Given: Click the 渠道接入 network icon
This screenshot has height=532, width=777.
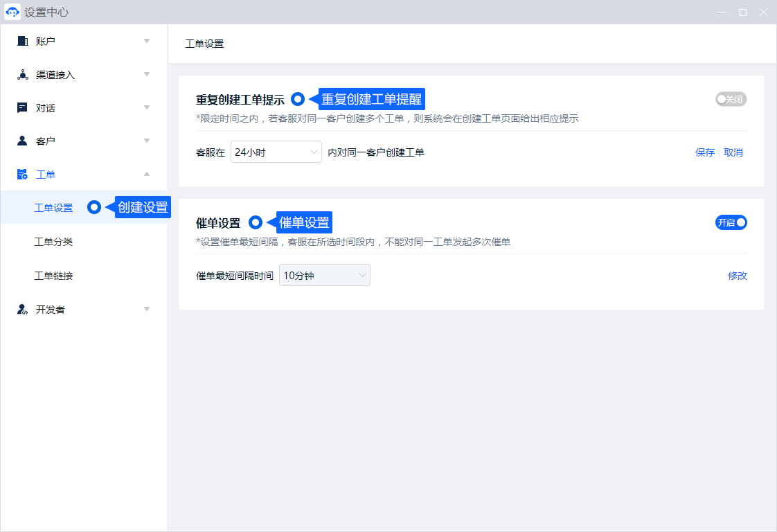Looking at the screenshot, I should click(22, 75).
